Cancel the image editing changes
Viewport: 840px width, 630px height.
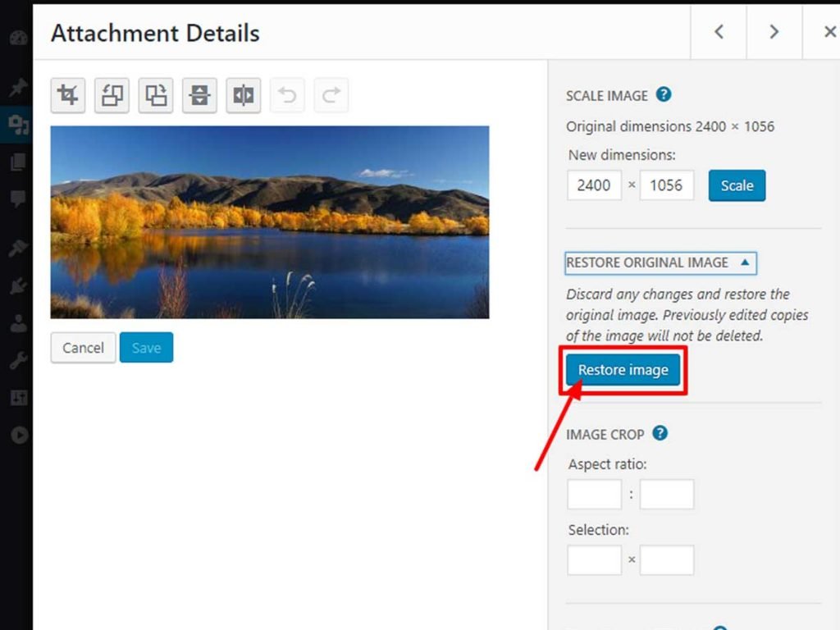82,347
